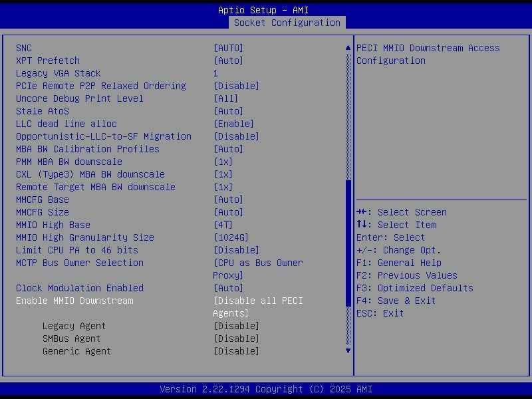Toggle PCIe Remote P2P Relaxed Ordering value
532x399 pixels.
237,86
